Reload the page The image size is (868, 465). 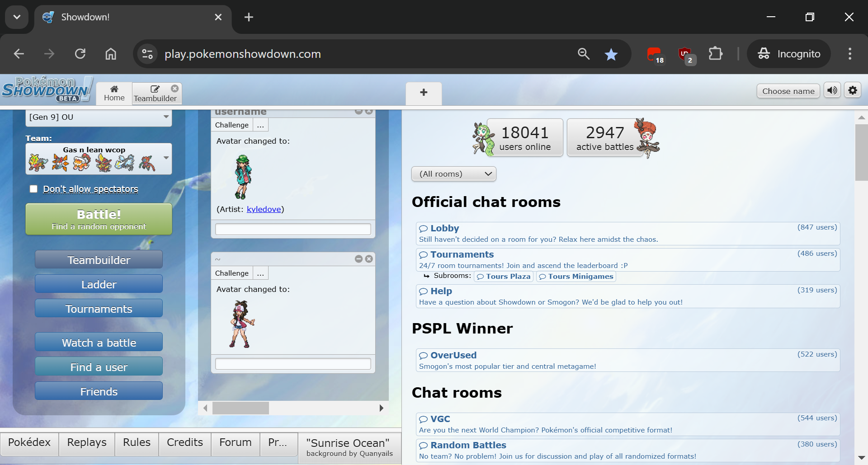80,54
